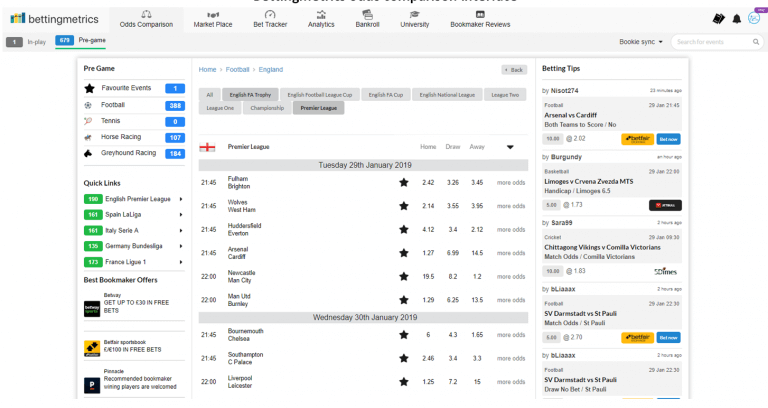The height and width of the screenshot is (408, 768).
Task: Click the Search for events field
Action: pyautogui.click(x=713, y=42)
